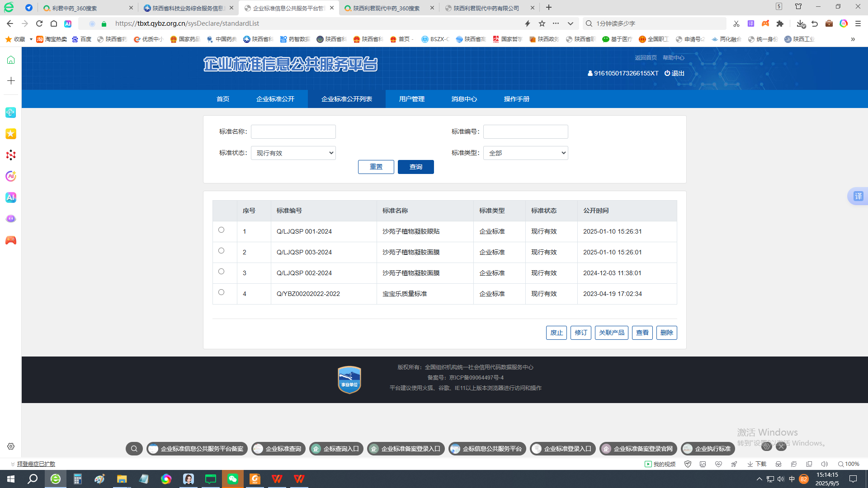The height and width of the screenshot is (488, 868).
Task: Click the 查询 search button
Action: (415, 167)
